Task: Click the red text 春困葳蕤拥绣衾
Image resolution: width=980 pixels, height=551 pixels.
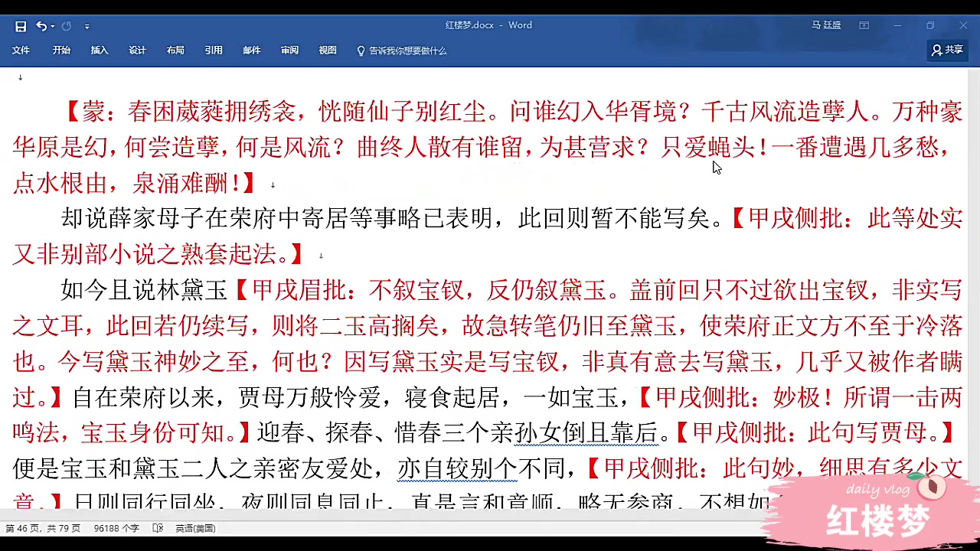Action: [x=211, y=112]
